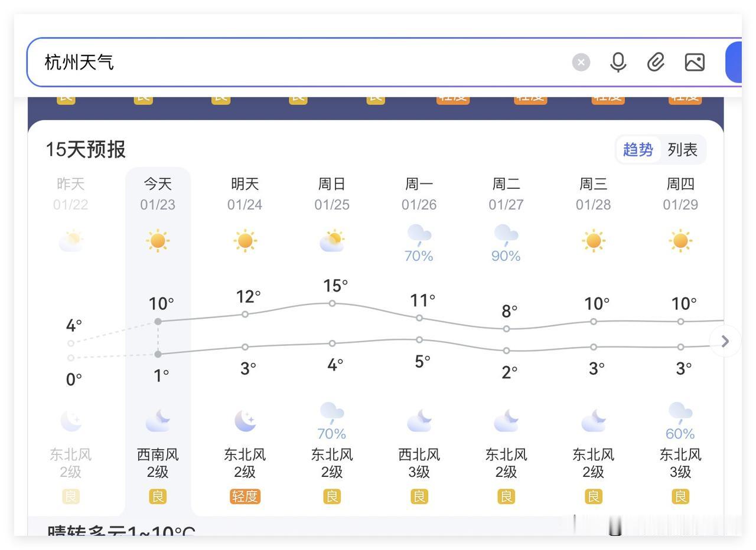Viewport: 756px width, 550px height.
Task: Show next days with right chevron arrow
Action: click(x=725, y=341)
